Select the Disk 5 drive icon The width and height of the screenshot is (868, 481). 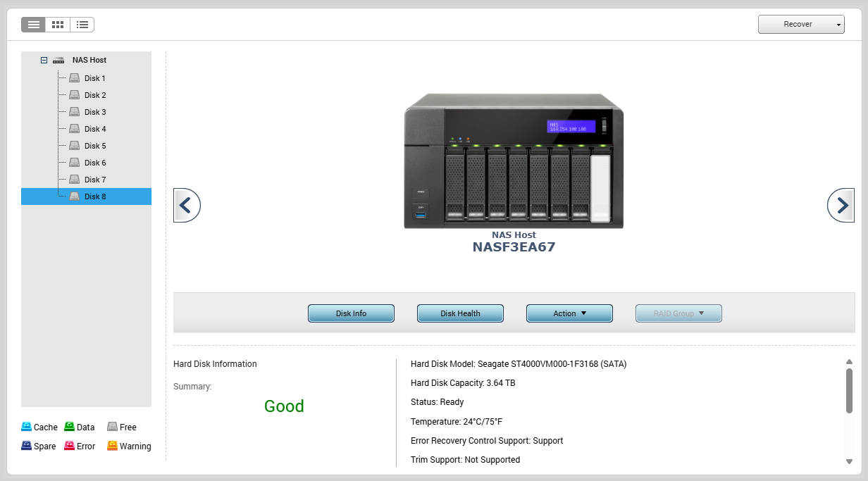(74, 146)
